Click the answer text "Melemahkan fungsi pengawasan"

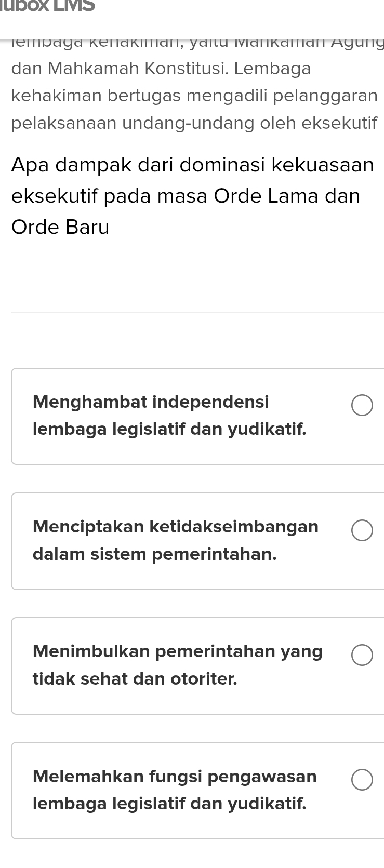175,776
